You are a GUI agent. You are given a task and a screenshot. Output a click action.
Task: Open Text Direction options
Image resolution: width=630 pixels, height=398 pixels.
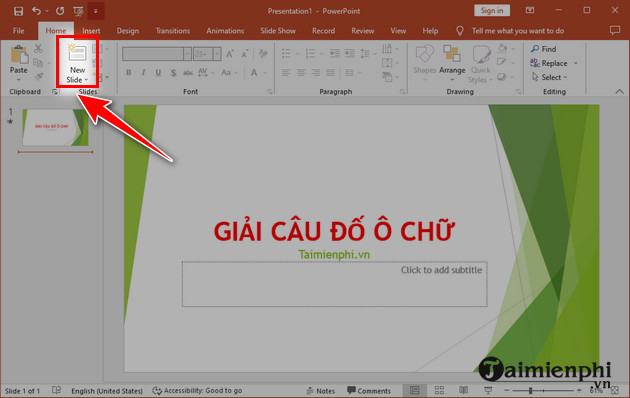click(x=390, y=49)
